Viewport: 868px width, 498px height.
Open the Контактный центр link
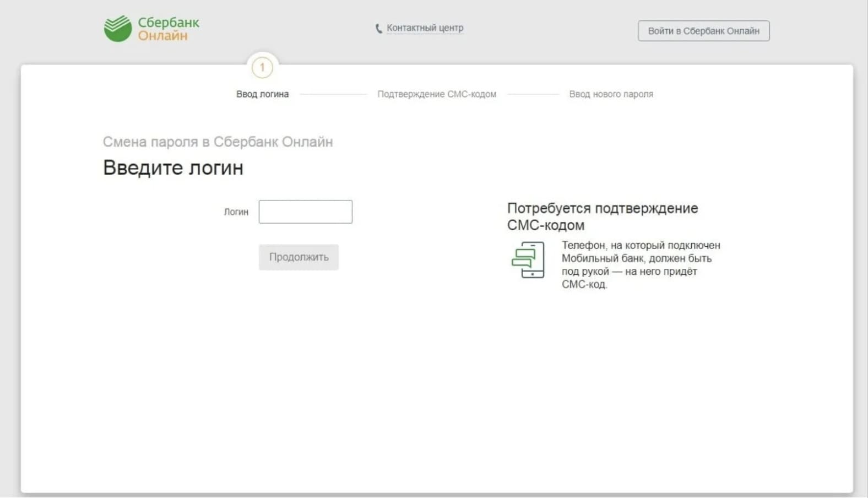(x=425, y=28)
